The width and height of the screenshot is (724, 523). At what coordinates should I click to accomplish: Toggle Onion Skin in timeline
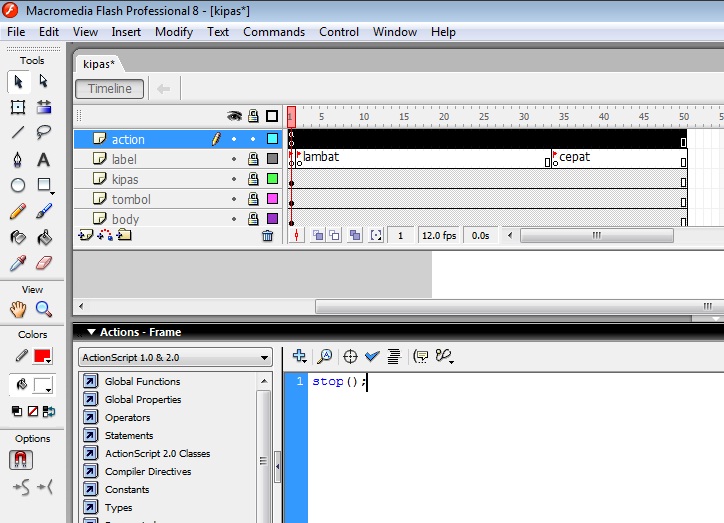tap(318, 235)
